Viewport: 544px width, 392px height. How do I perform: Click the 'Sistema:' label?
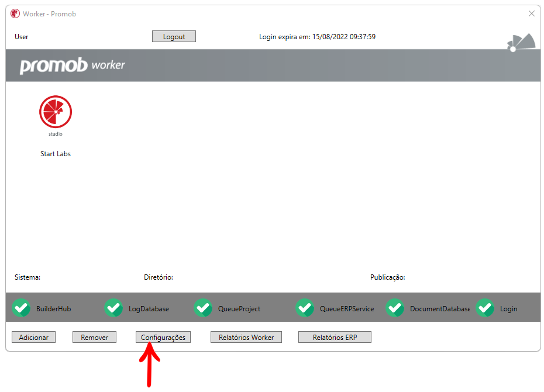pos(27,277)
